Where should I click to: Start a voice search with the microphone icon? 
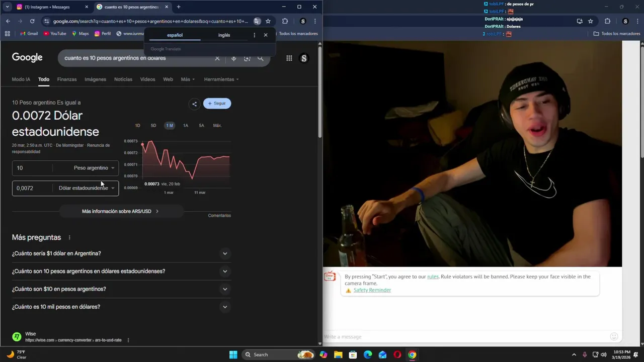pos(233,58)
